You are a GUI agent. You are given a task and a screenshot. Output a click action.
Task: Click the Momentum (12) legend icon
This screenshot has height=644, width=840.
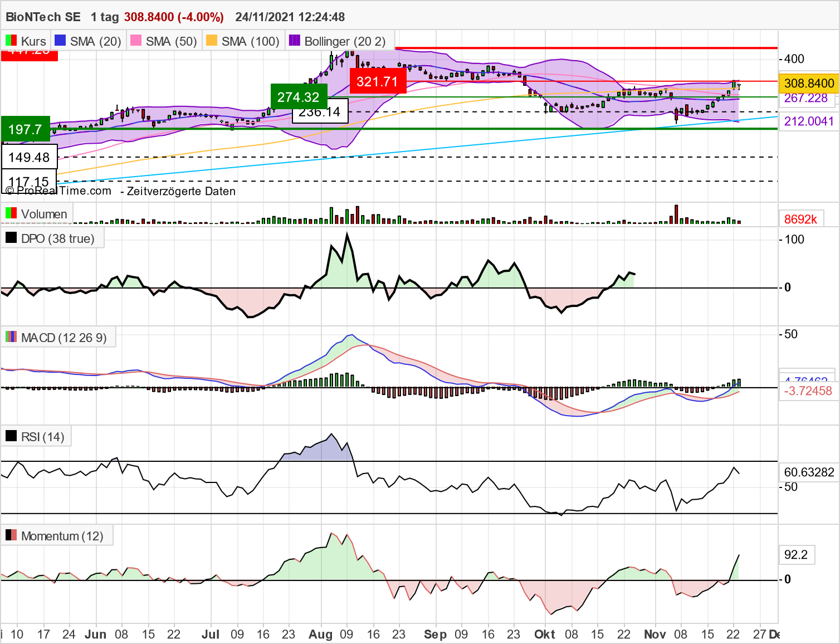[x=10, y=535]
